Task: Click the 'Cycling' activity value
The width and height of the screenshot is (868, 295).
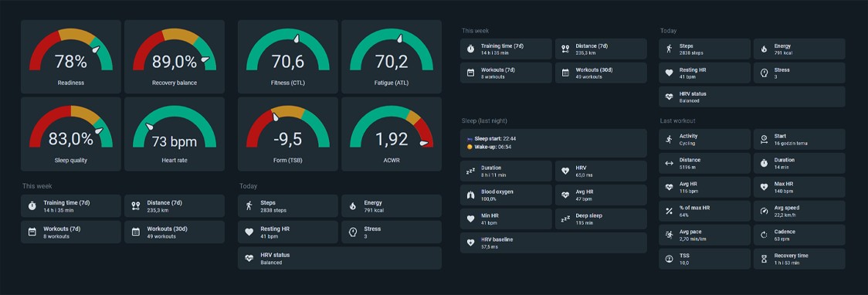Action: coord(687,144)
